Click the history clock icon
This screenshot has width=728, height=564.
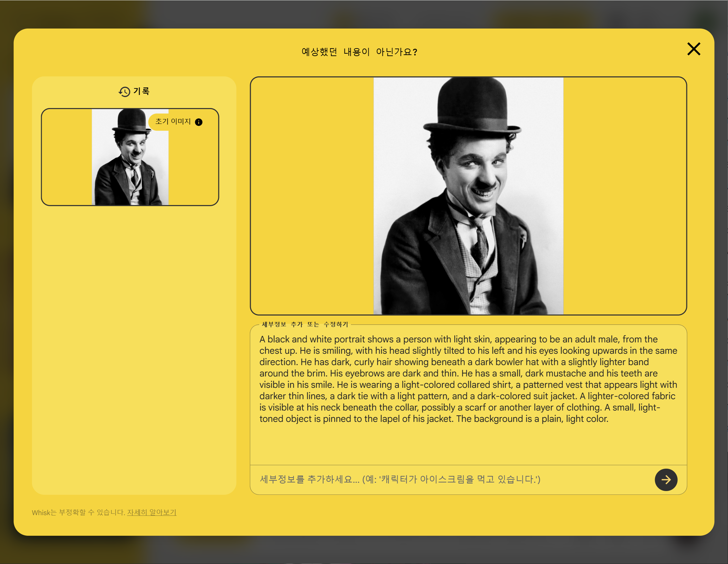(124, 92)
